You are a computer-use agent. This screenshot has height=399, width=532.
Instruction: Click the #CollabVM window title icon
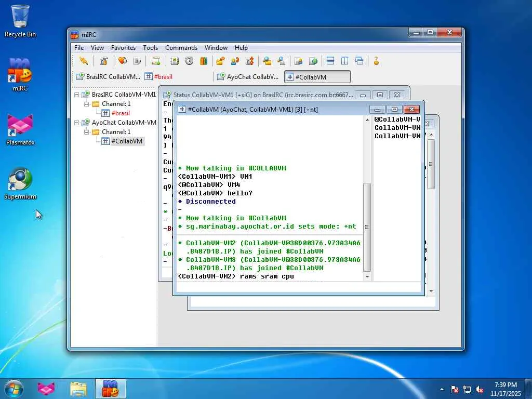182,109
